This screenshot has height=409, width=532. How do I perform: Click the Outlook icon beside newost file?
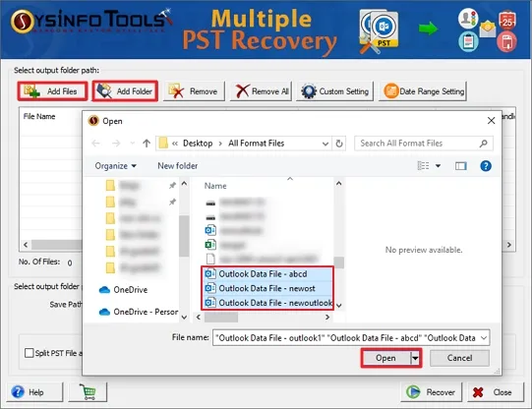point(210,288)
